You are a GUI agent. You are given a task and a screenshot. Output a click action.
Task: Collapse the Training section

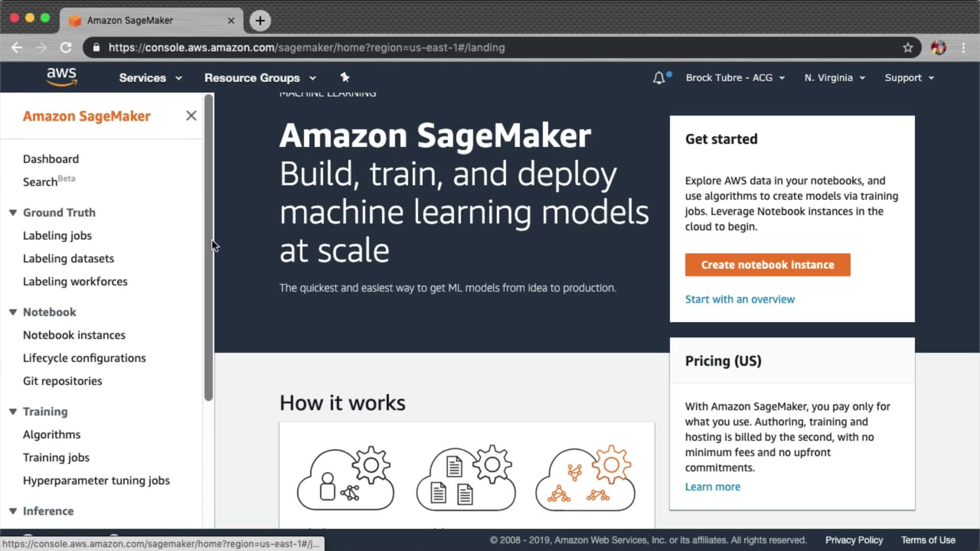pyautogui.click(x=13, y=412)
